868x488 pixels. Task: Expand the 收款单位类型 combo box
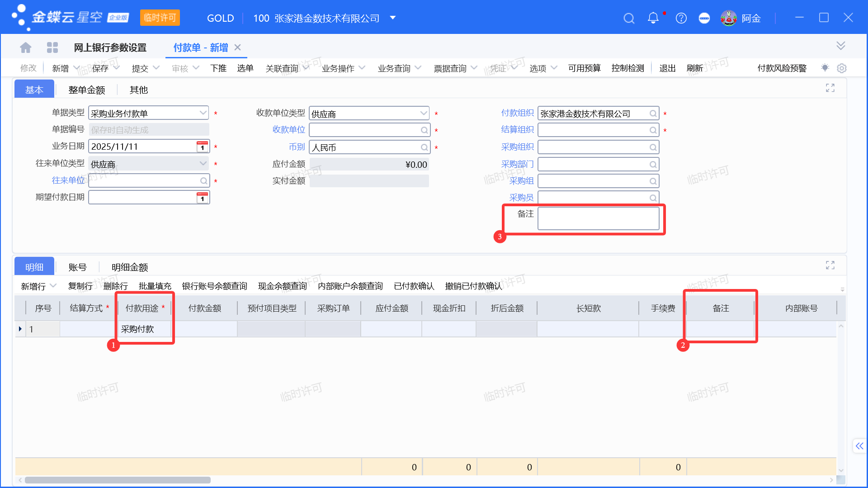[424, 113]
